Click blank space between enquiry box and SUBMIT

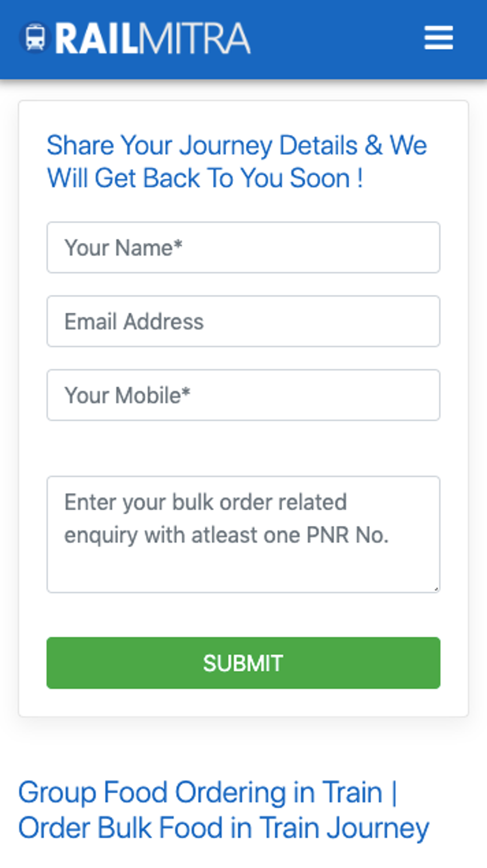tap(243, 615)
